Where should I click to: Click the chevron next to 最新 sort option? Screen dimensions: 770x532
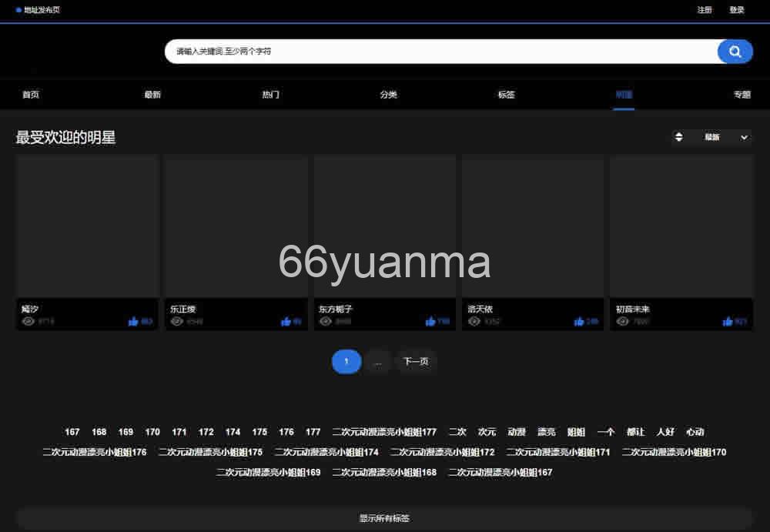click(743, 137)
